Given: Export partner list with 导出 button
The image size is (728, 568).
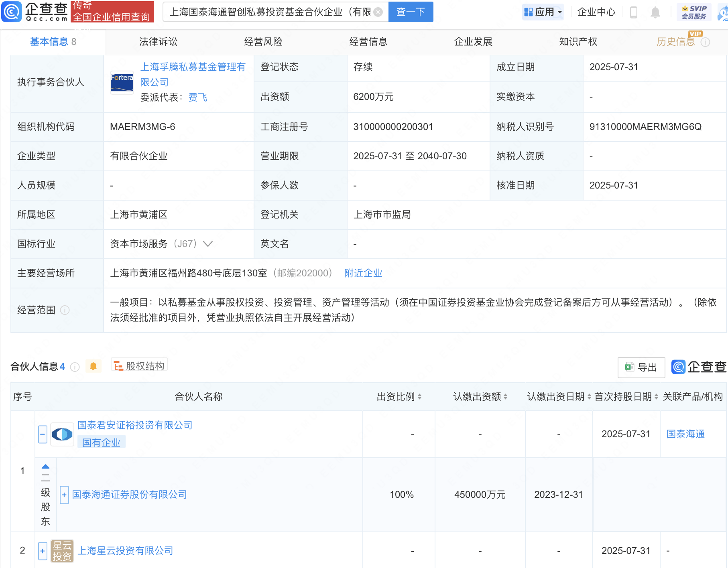Looking at the screenshot, I should click(641, 367).
